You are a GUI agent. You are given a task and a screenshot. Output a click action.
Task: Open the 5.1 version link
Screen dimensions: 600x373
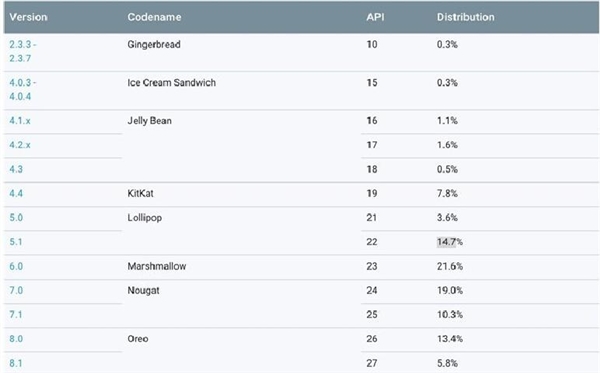point(16,242)
